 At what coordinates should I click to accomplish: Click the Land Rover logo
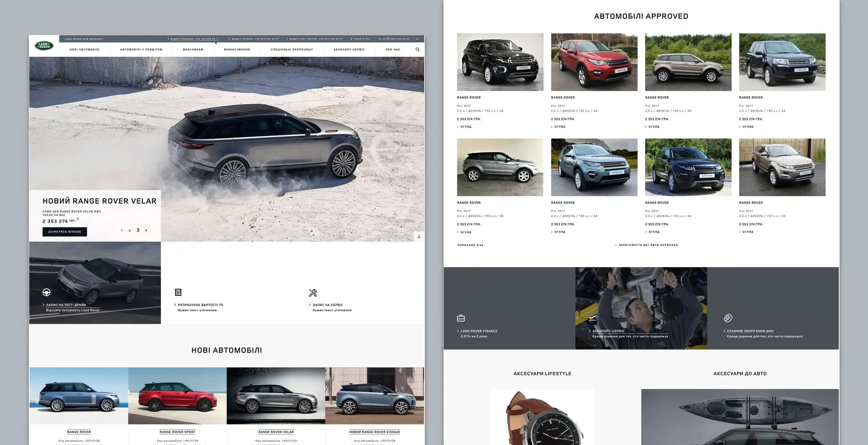point(44,46)
